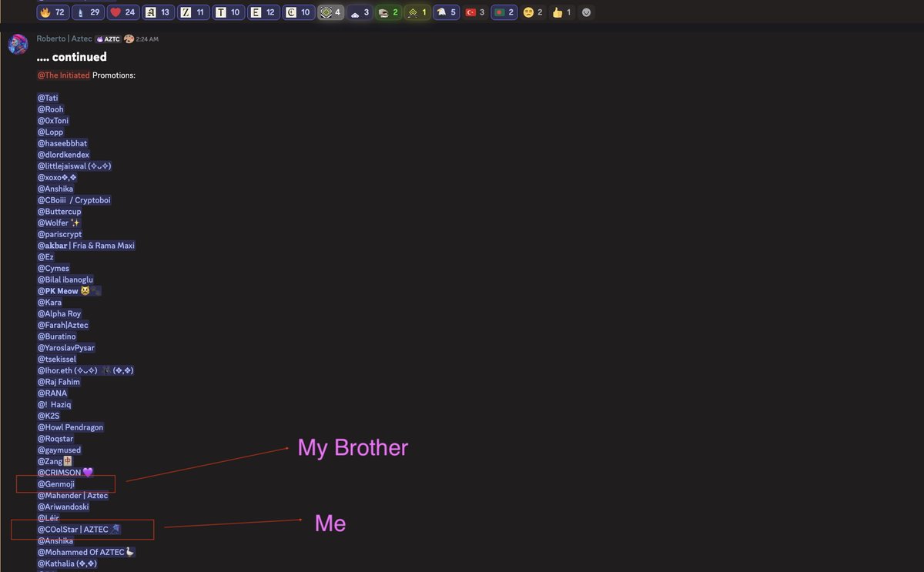
Task: Open the @haseebbhat user mention
Action: pos(62,143)
